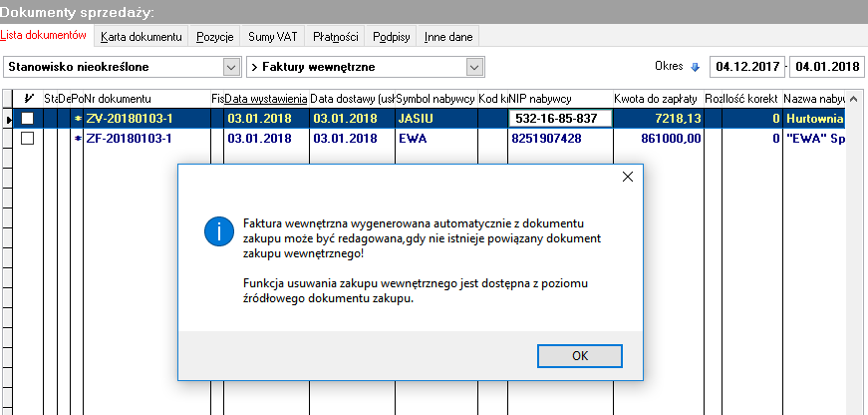
Task: Expand the Stanowisko nieokreślone dropdown
Action: point(230,67)
